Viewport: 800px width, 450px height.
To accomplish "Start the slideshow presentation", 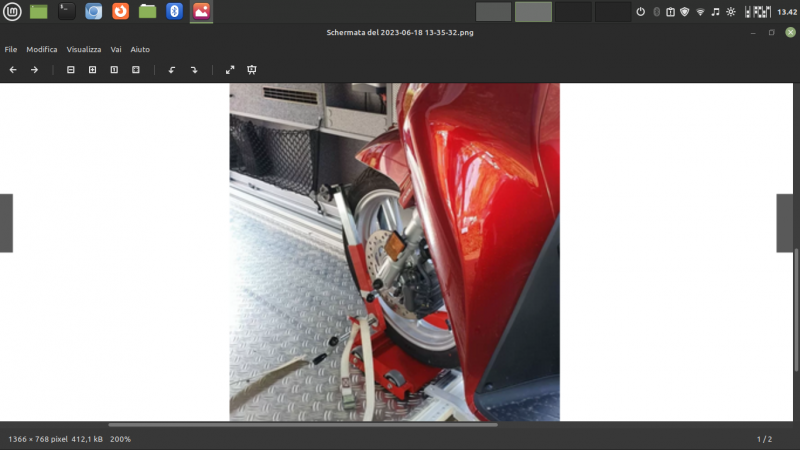I will click(x=252, y=70).
